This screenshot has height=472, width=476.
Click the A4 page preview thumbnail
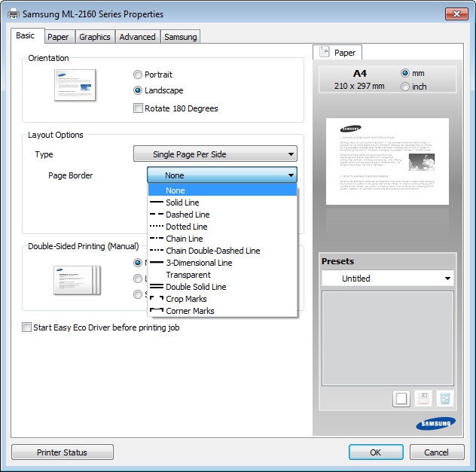387,161
